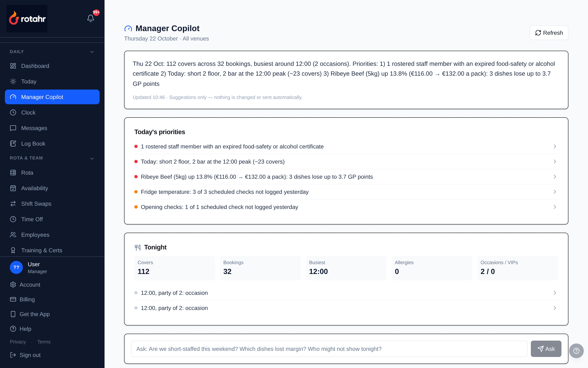Click the Rota grid icon in sidebar
This screenshot has height=368, width=588.
pos(13,173)
